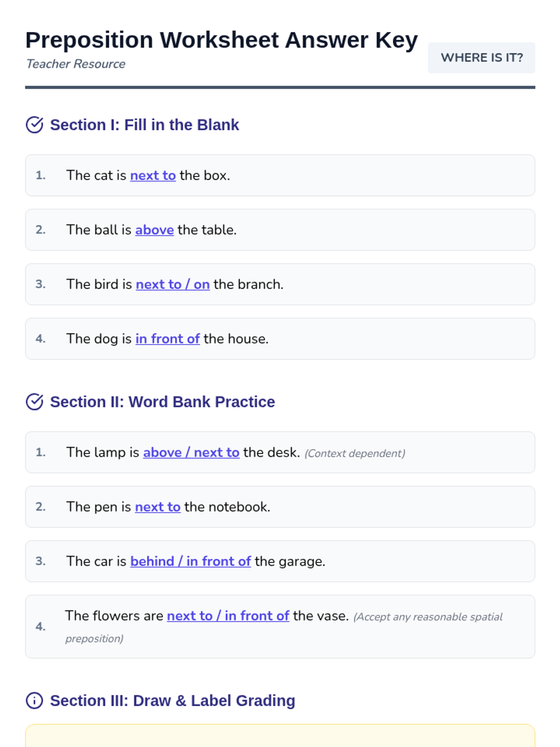560x747 pixels.
Task: Click the Preposition Worksheet Answer Key title
Action: (221, 40)
